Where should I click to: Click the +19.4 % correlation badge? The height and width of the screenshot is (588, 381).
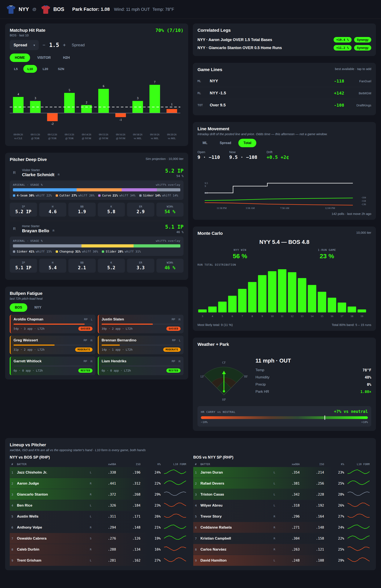(342, 40)
